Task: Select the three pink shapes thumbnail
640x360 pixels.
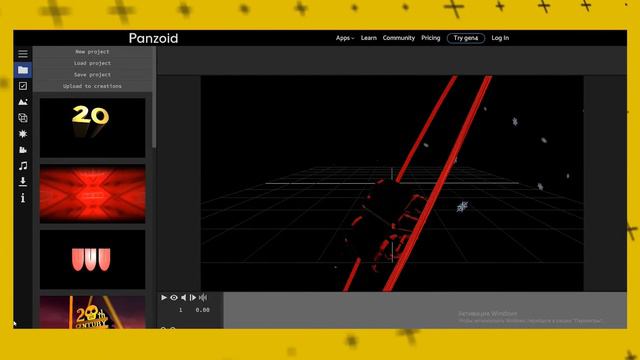Action: coord(93,260)
